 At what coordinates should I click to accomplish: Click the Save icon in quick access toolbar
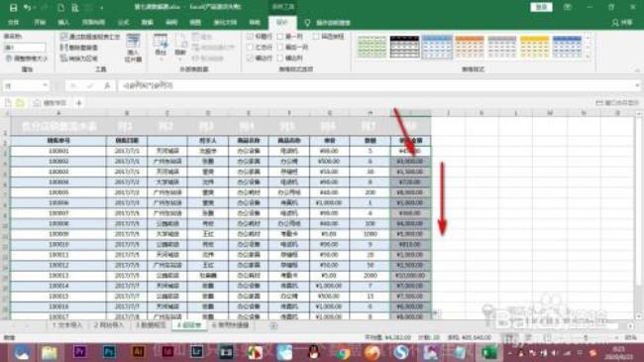[13, 7]
